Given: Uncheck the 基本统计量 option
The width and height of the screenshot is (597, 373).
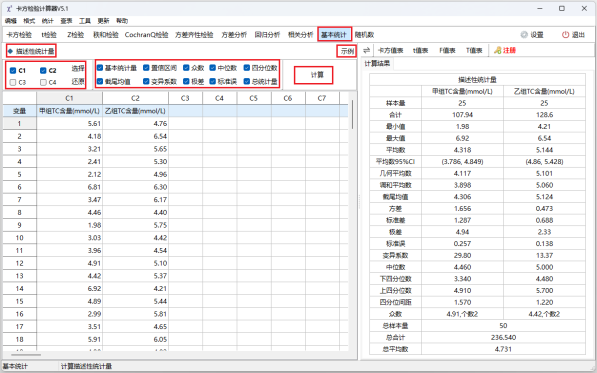Looking at the screenshot, I should pyautogui.click(x=100, y=68).
